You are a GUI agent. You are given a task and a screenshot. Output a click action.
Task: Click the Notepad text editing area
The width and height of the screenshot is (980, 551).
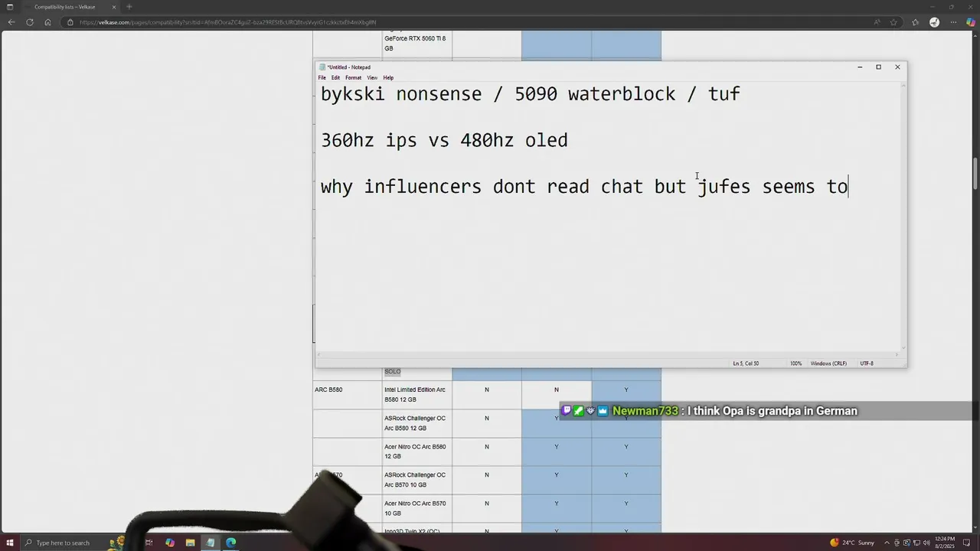pyautogui.click(x=608, y=217)
